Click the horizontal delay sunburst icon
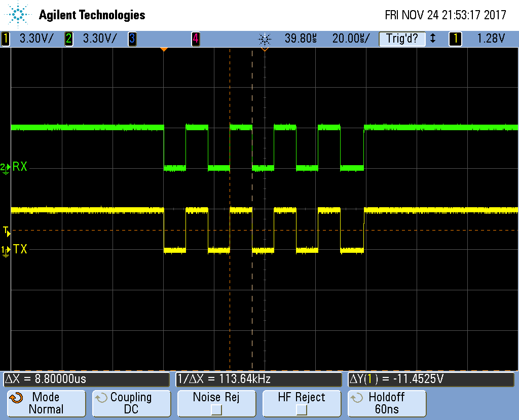 (x=265, y=39)
